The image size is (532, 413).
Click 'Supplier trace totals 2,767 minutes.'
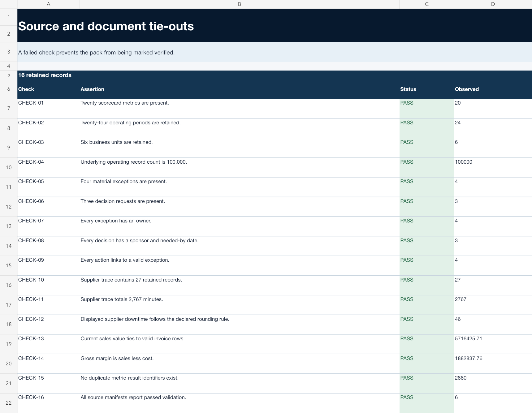pos(122,299)
